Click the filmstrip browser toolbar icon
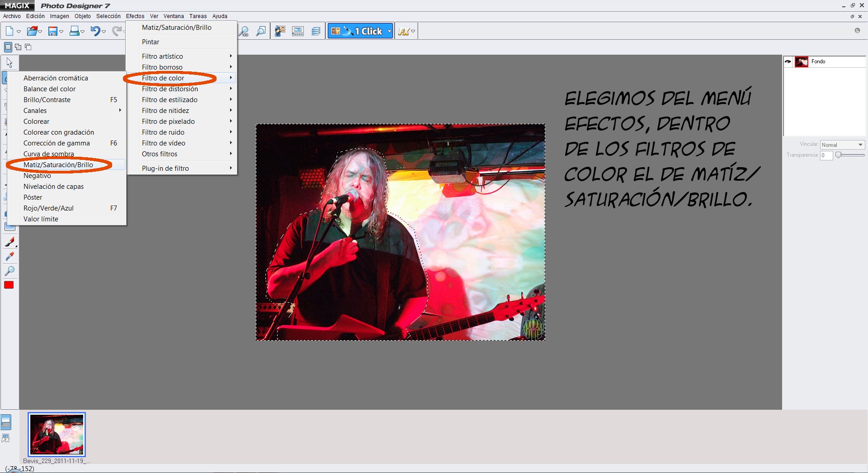 (298, 31)
